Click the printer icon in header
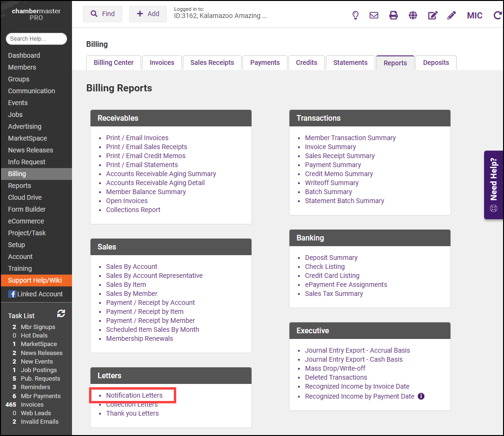This screenshot has height=436, width=504. click(x=393, y=15)
